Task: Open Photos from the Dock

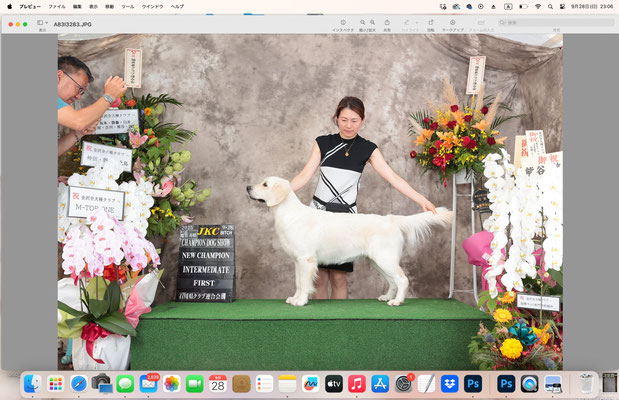Action: (172, 384)
